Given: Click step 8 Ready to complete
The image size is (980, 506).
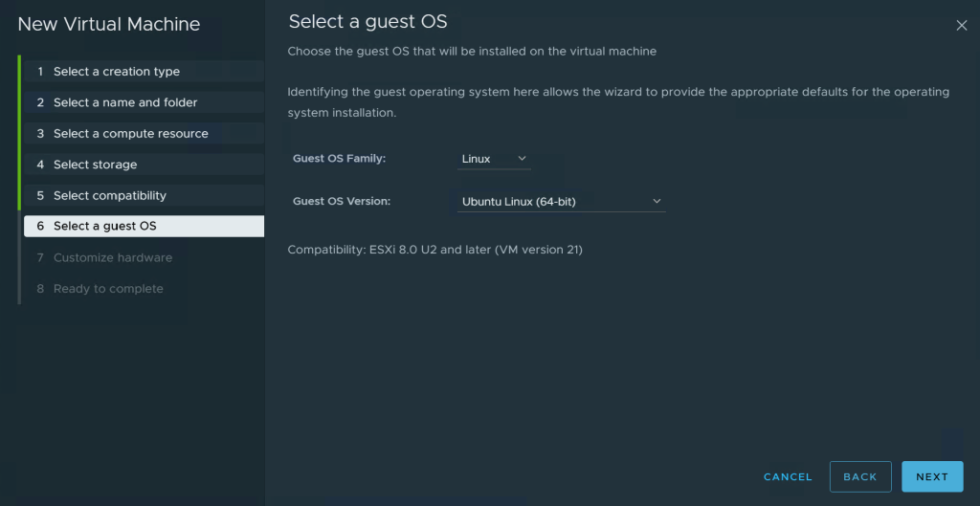Looking at the screenshot, I should 144,289.
